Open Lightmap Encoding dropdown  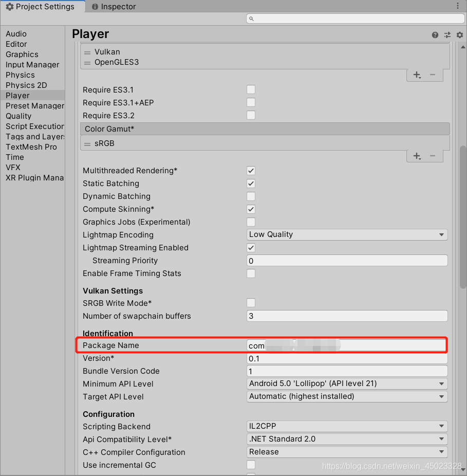[x=347, y=235]
